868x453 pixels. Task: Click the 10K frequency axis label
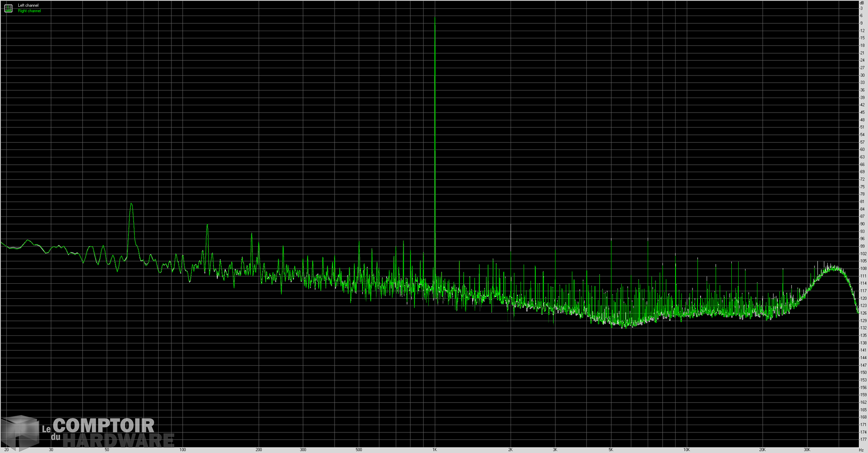[x=687, y=450]
